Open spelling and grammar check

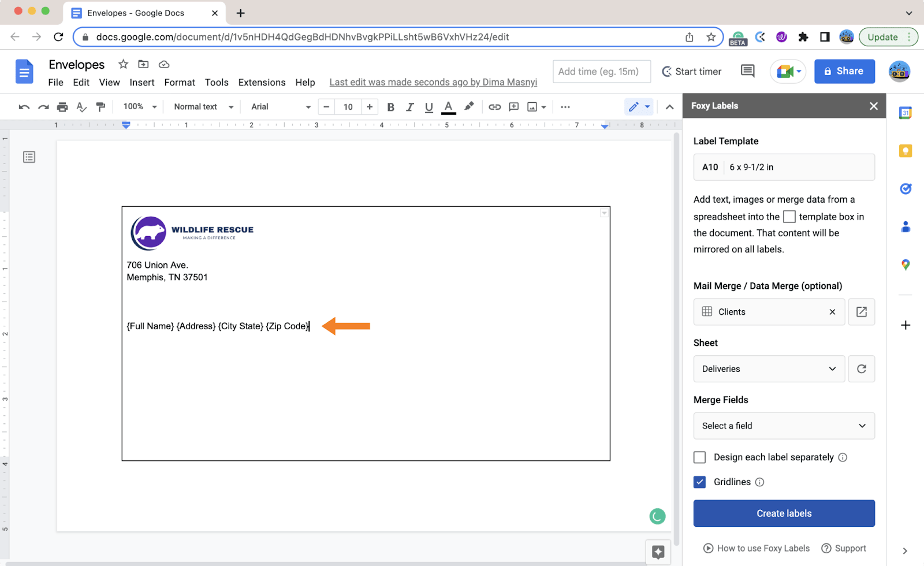(81, 107)
